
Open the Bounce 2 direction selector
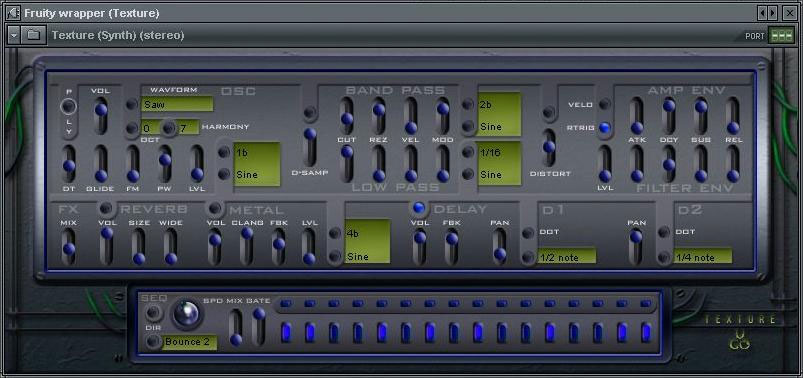pyautogui.click(x=189, y=342)
